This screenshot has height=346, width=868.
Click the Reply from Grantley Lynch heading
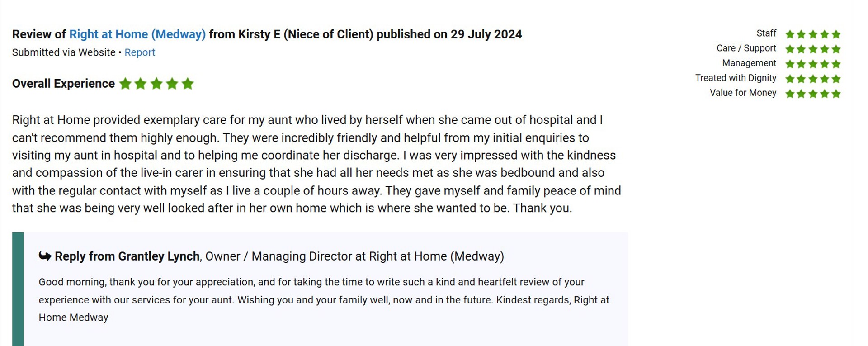pyautogui.click(x=127, y=256)
